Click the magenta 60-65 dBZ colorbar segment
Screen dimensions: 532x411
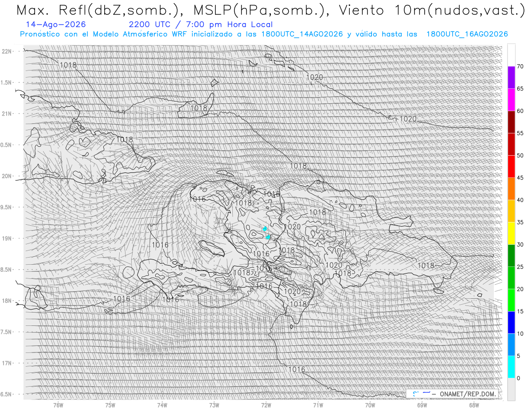[x=511, y=100]
